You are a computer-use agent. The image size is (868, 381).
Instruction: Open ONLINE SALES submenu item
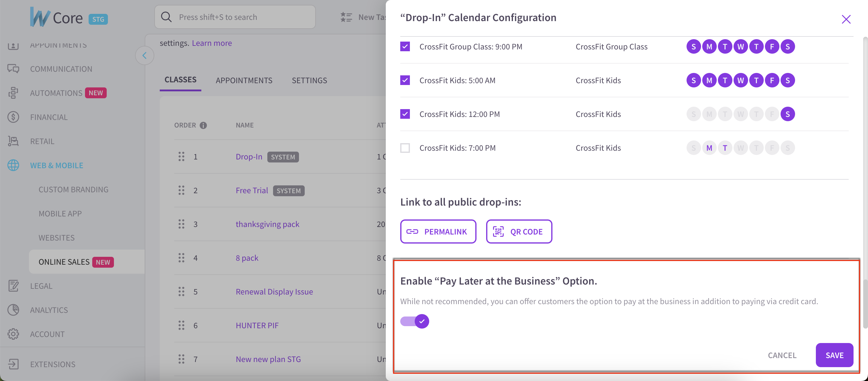(x=86, y=262)
